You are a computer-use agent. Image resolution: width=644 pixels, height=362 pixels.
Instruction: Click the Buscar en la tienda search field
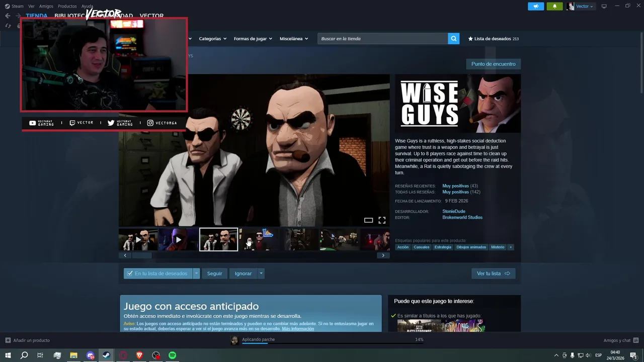pyautogui.click(x=383, y=39)
